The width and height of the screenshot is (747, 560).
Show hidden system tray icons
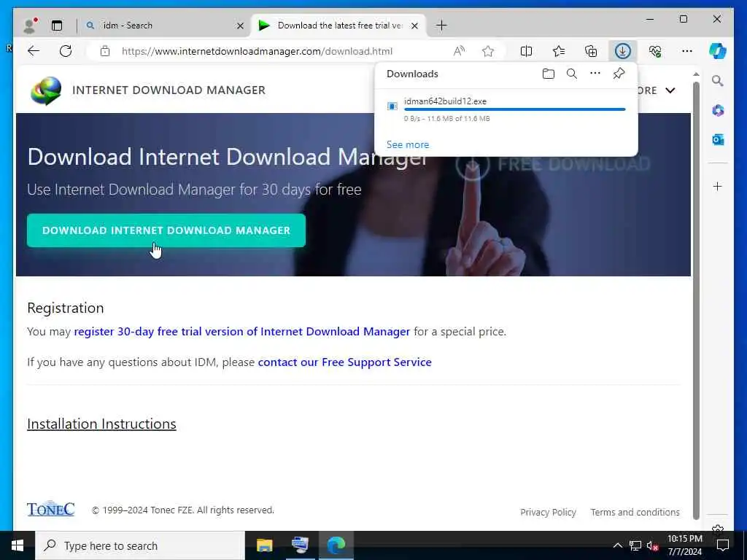click(x=617, y=545)
